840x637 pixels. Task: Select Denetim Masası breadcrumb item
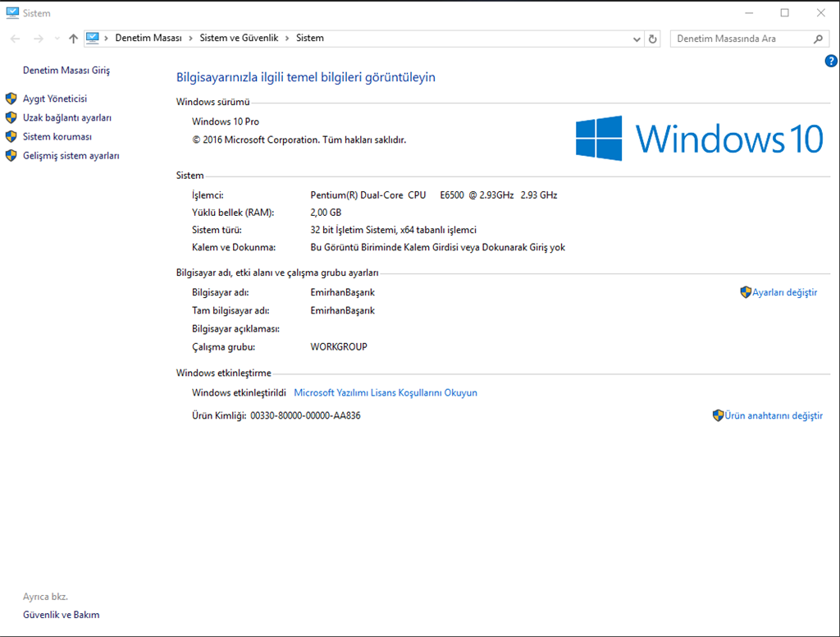pyautogui.click(x=148, y=39)
